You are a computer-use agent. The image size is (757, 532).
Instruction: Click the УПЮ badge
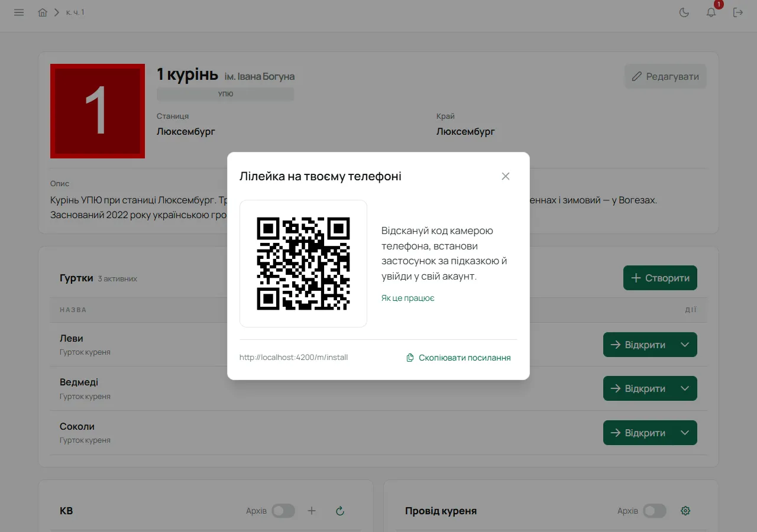225,94
